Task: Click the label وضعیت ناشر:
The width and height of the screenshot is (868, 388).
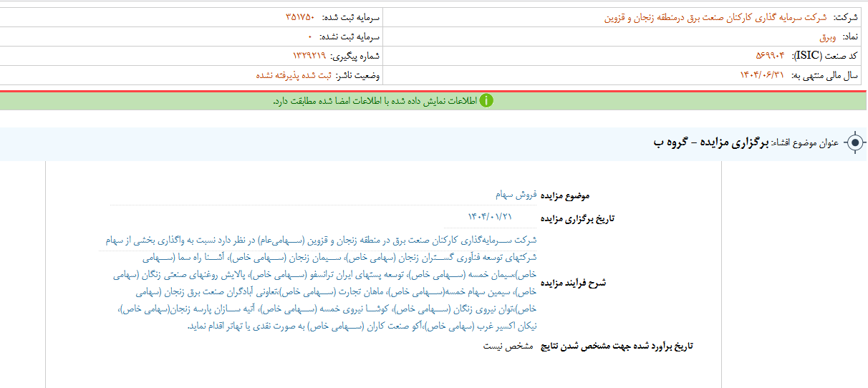Action: (x=359, y=75)
